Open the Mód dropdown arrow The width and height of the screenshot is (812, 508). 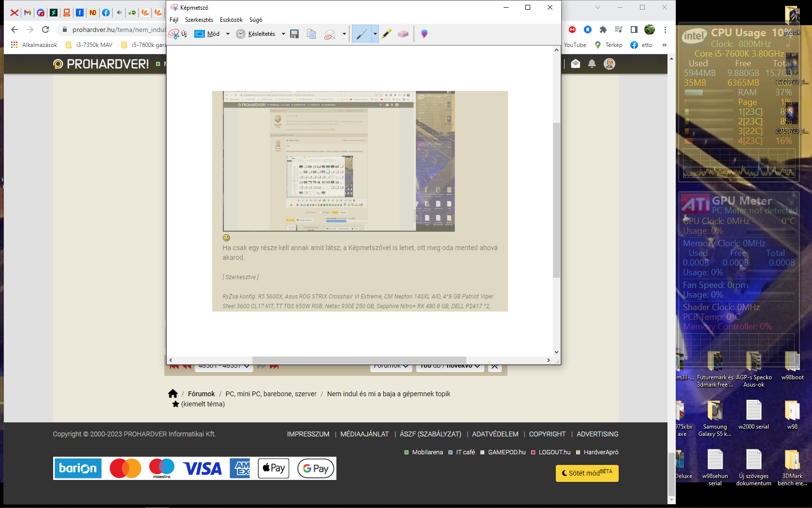pos(228,34)
